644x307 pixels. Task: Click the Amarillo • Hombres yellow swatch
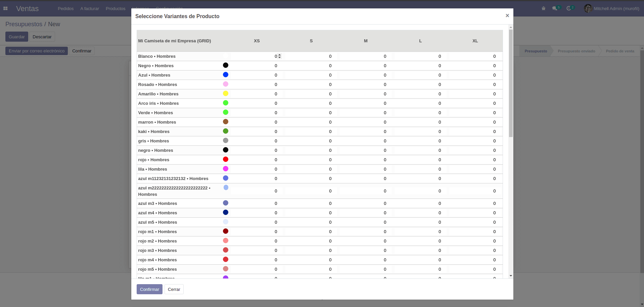pyautogui.click(x=226, y=93)
